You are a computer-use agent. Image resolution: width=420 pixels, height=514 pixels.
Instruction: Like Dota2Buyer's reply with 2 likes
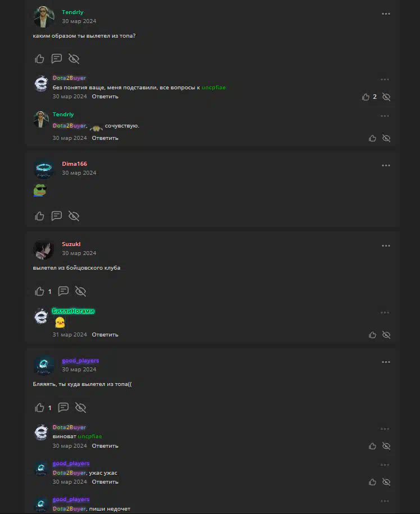[x=366, y=97]
